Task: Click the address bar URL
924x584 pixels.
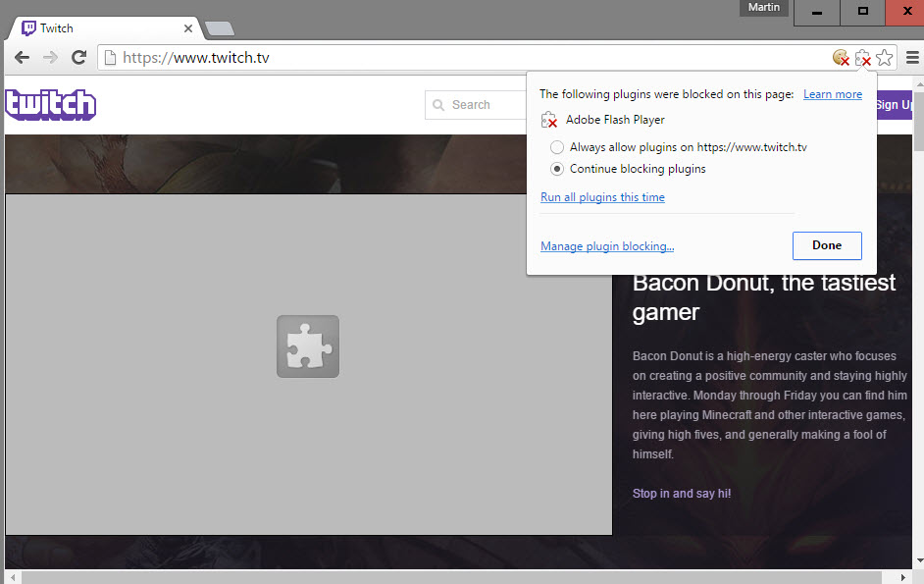Action: (195, 57)
